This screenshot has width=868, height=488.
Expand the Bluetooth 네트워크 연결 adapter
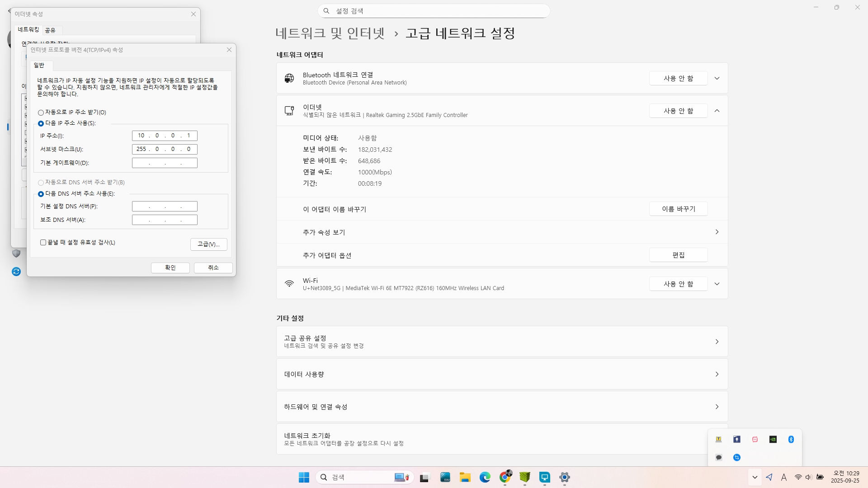click(x=717, y=78)
